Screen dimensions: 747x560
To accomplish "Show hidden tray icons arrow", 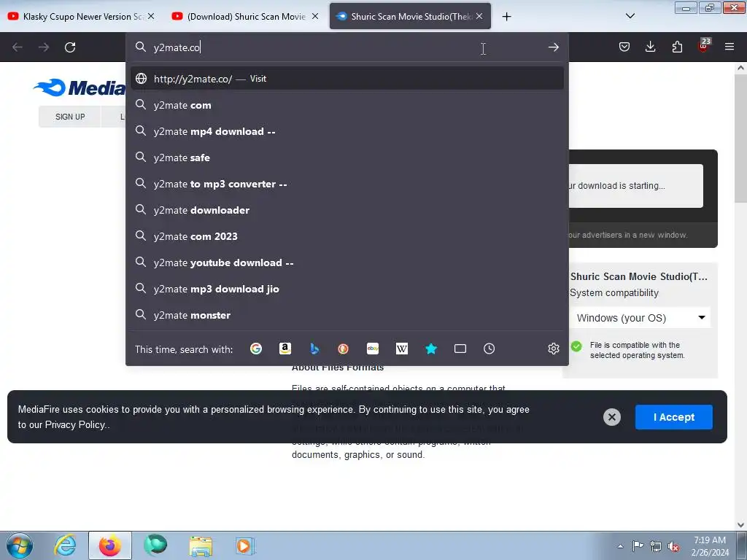I will [620, 546].
